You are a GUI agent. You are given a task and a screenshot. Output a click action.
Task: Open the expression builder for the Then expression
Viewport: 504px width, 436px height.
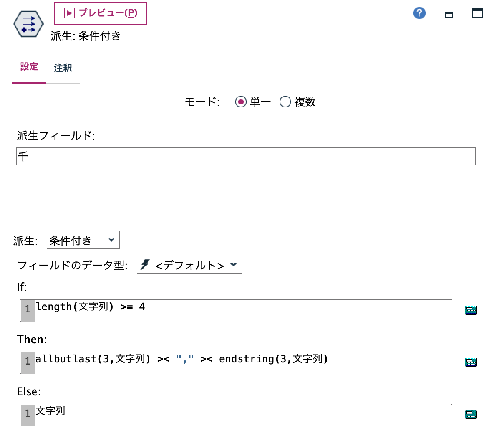point(471,363)
